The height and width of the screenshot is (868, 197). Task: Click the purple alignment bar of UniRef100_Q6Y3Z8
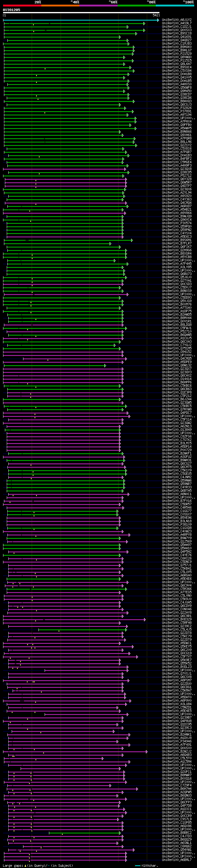click(x=66, y=179)
